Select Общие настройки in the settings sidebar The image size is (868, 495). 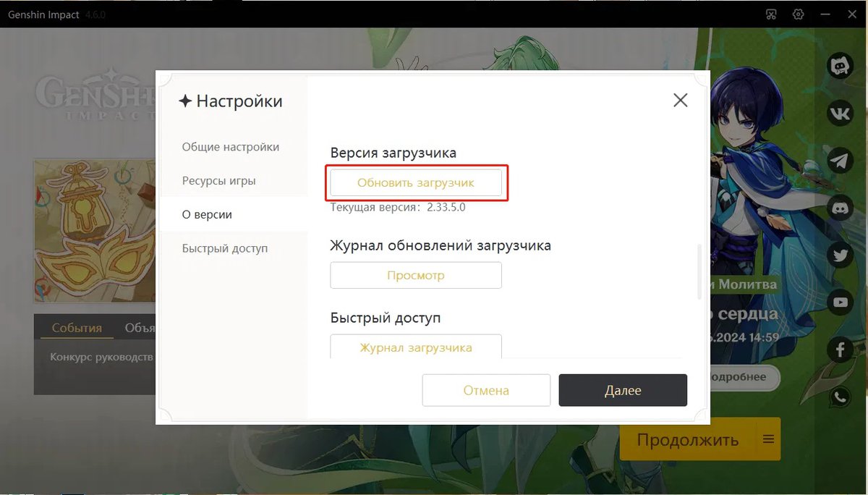coord(231,147)
